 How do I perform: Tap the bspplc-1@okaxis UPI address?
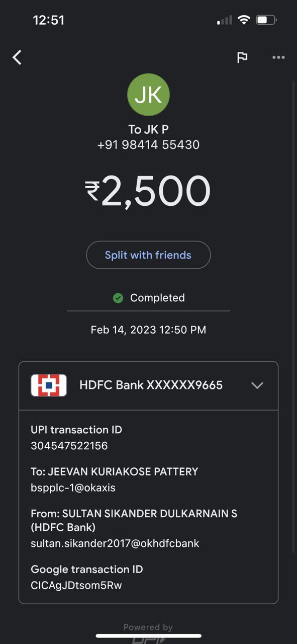pos(73,488)
